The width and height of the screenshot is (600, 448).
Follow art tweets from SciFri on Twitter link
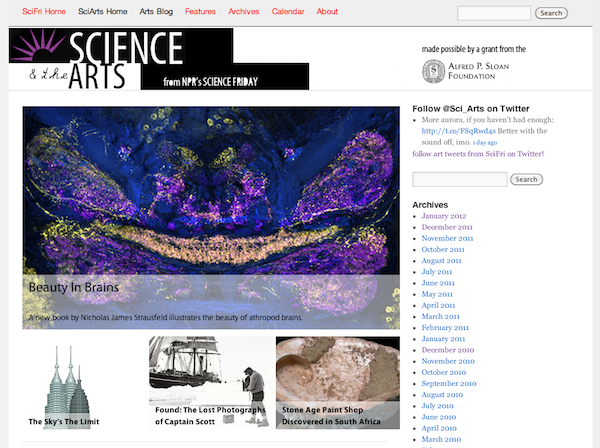478,154
